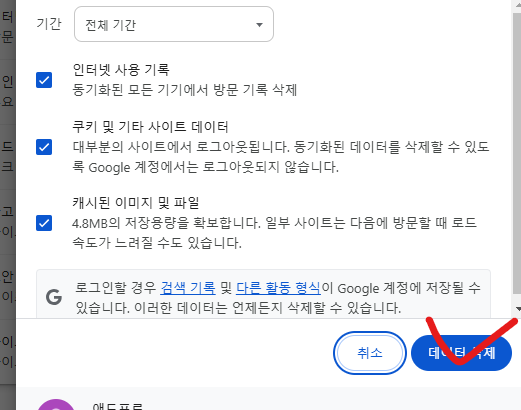Uncheck the 캐시된 이미지 및 파일 checkbox
The image size is (521, 410).
coord(44,223)
